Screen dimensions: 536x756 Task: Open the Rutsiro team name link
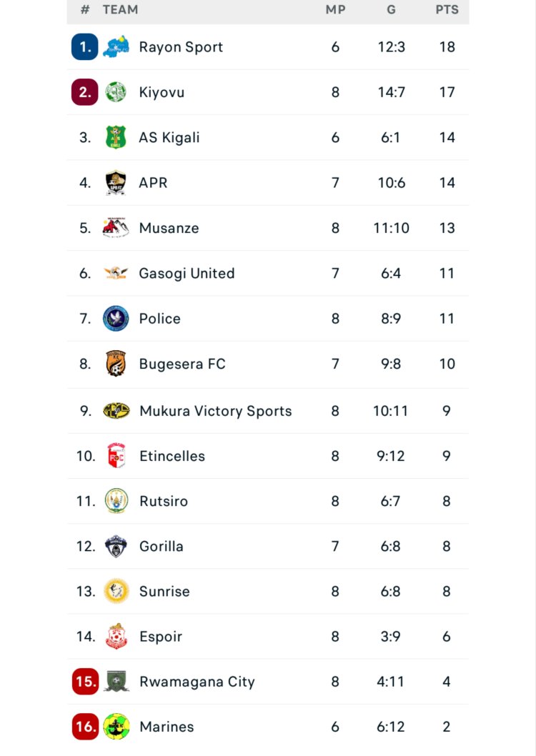pyautogui.click(x=164, y=501)
